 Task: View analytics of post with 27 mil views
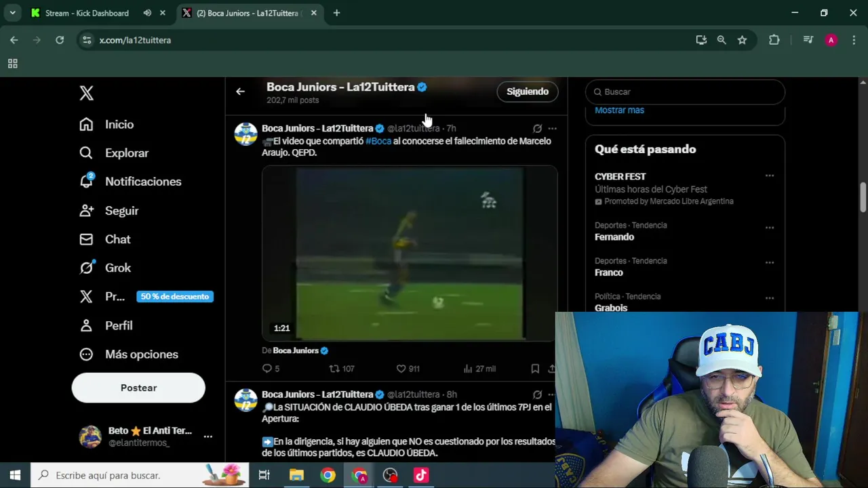click(x=479, y=369)
